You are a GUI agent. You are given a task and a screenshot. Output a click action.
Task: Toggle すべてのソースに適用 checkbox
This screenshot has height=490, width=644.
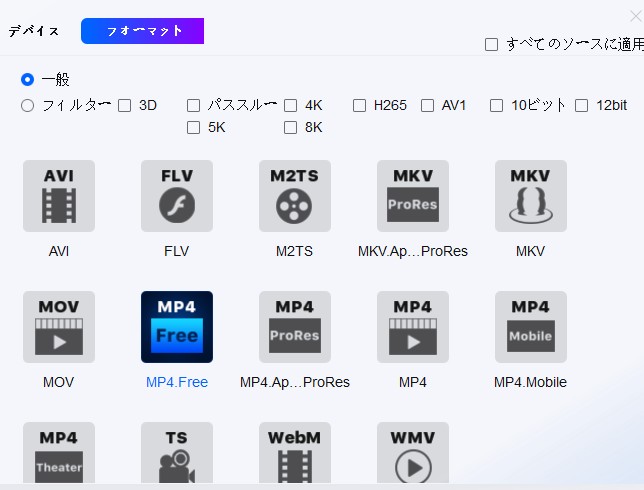click(x=492, y=44)
